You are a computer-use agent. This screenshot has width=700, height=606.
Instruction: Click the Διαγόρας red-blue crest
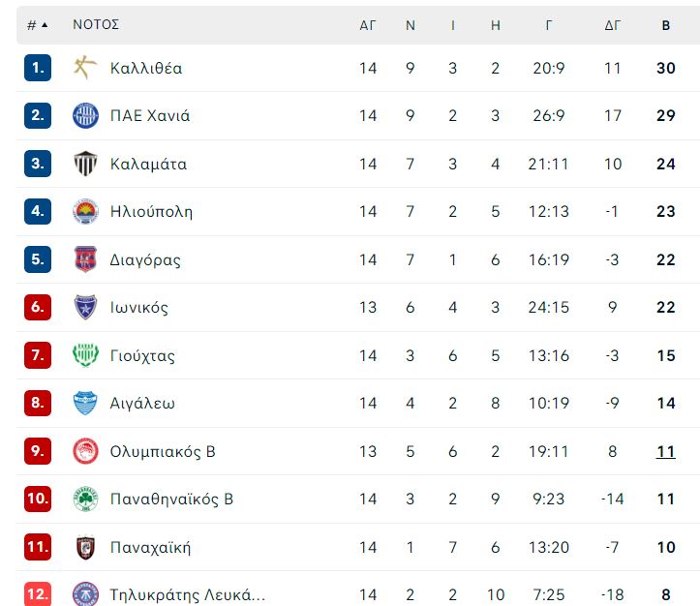click(85, 259)
